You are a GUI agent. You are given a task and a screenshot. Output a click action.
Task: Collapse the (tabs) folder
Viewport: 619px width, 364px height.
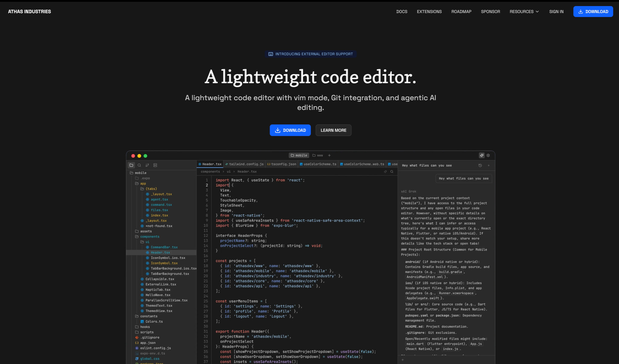pos(149,189)
